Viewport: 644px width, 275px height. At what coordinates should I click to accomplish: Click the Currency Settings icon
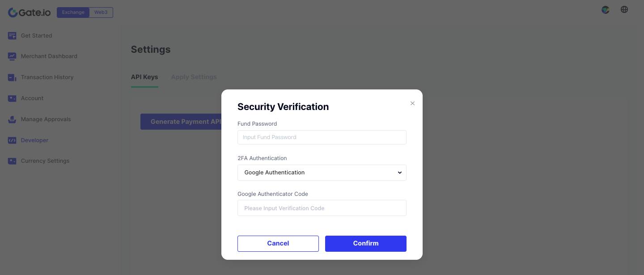12,161
